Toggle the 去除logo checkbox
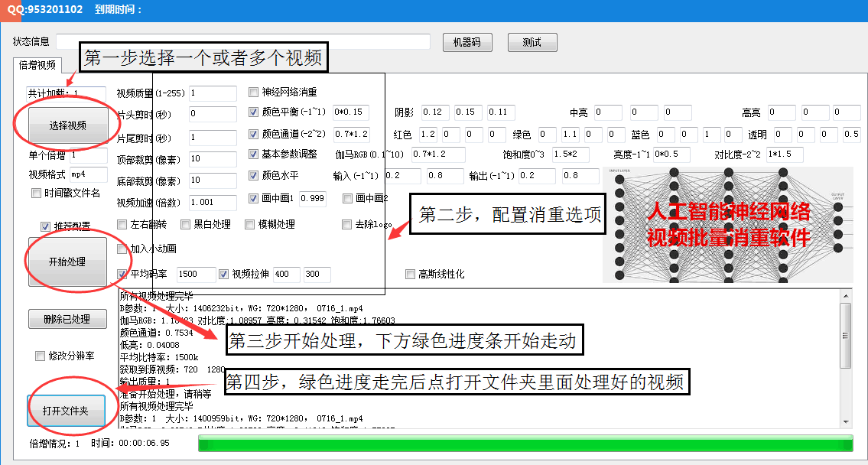The width and height of the screenshot is (868, 465). click(x=346, y=223)
